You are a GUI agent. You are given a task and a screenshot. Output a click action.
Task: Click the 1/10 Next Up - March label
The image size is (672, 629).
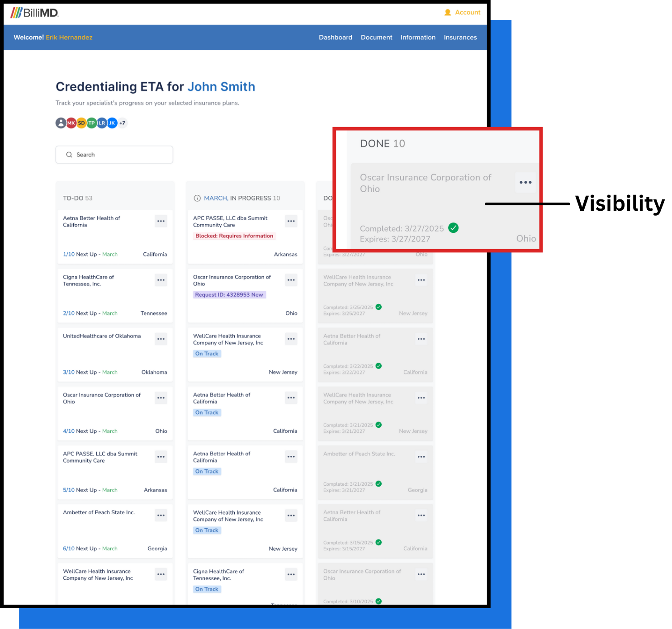tap(90, 255)
